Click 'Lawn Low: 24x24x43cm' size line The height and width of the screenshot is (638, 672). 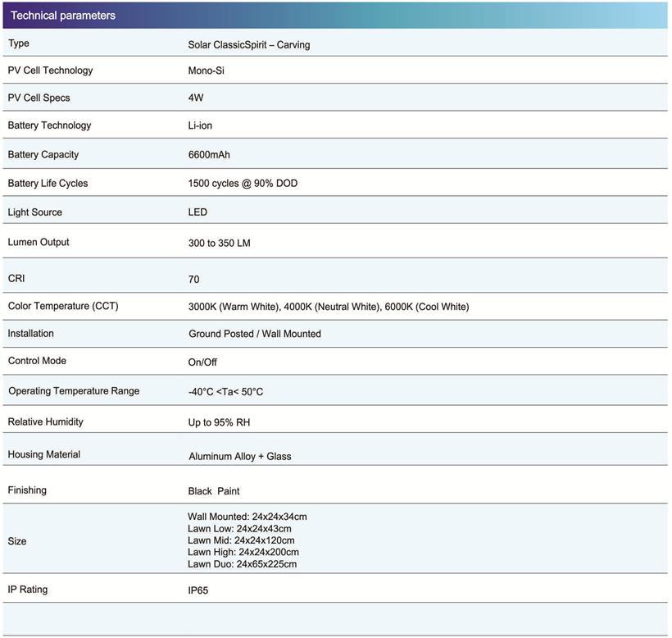pos(239,529)
